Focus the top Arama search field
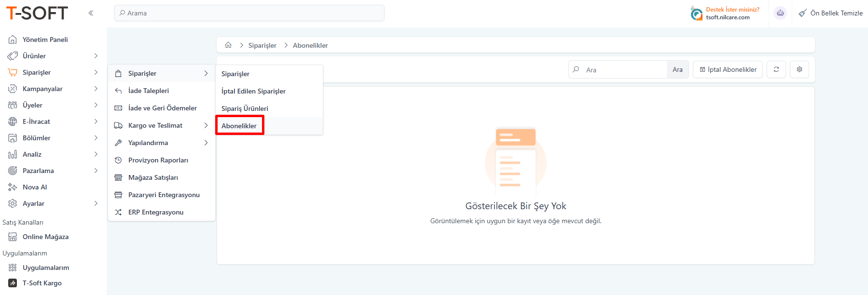This screenshot has width=868, height=295. click(249, 13)
